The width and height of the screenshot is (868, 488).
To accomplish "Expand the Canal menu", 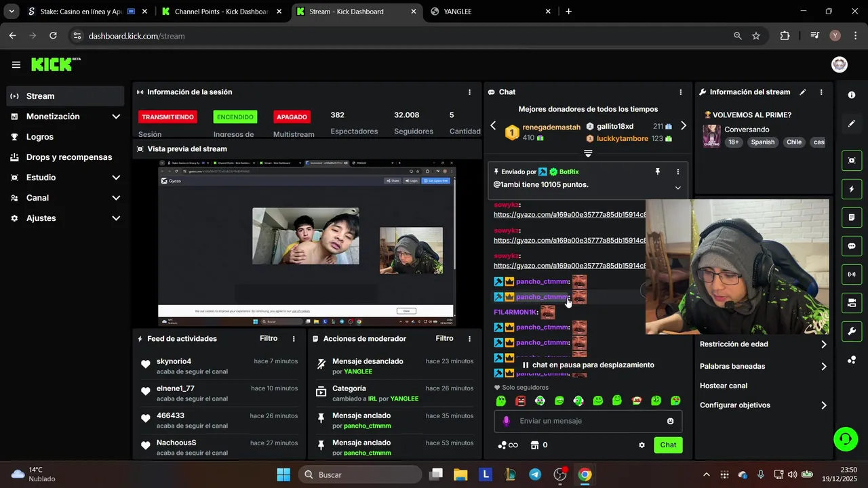I will 65,198.
